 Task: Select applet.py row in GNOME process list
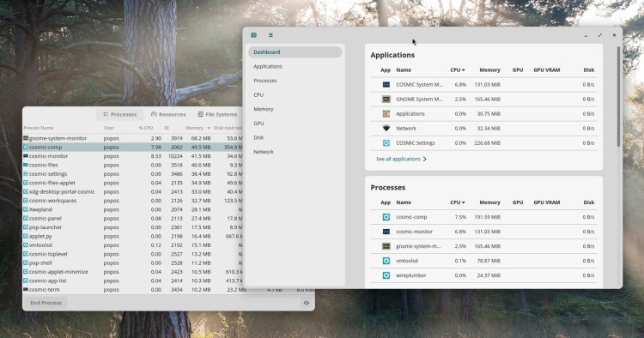tap(133, 236)
